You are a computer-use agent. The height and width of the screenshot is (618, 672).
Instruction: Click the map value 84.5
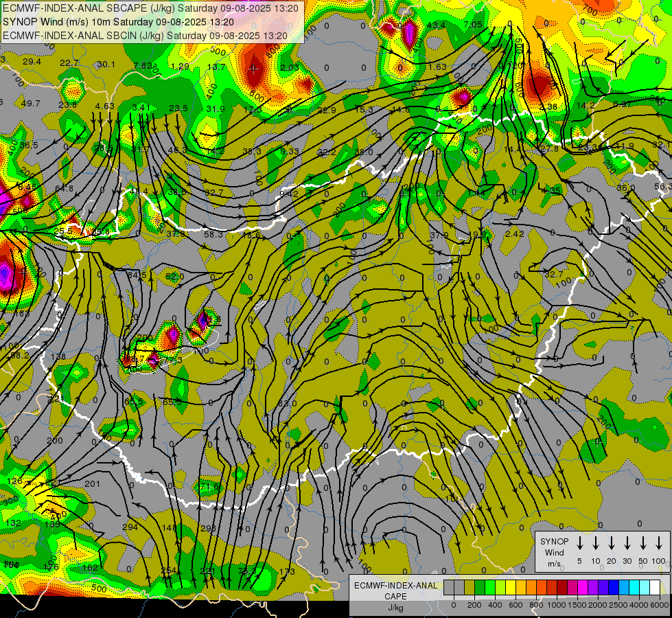(137, 275)
